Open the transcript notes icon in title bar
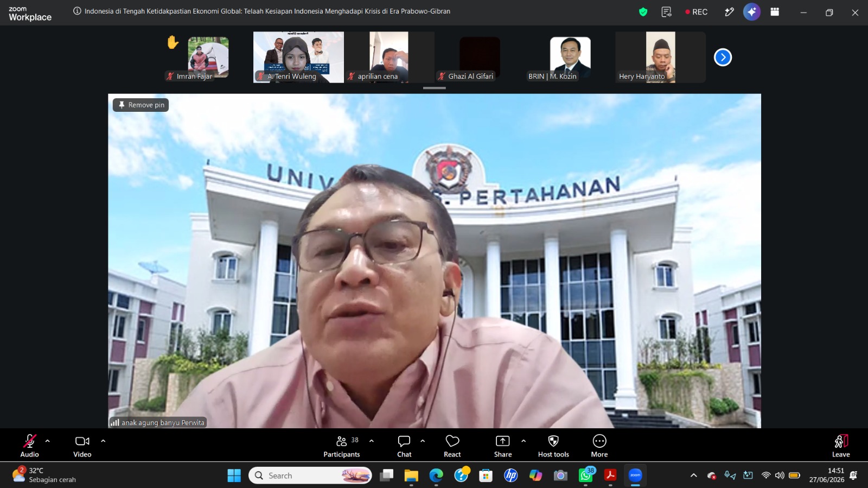 click(666, 12)
